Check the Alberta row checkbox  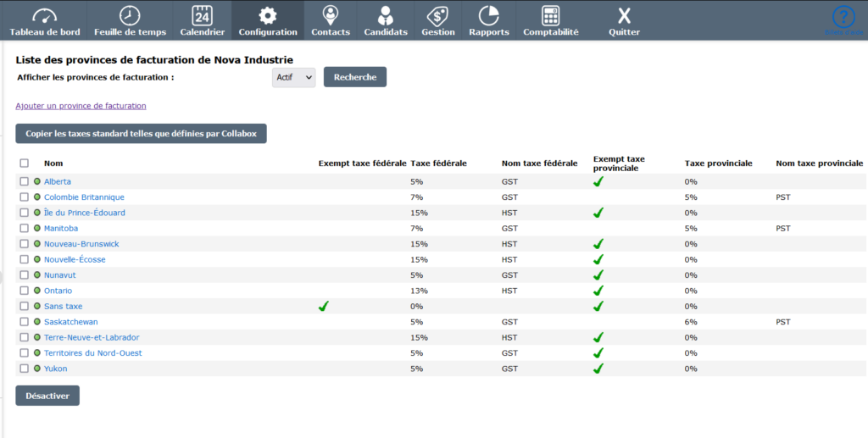24,181
